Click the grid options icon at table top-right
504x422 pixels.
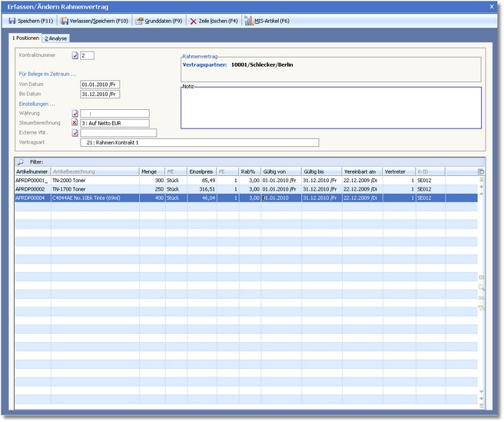[482, 171]
